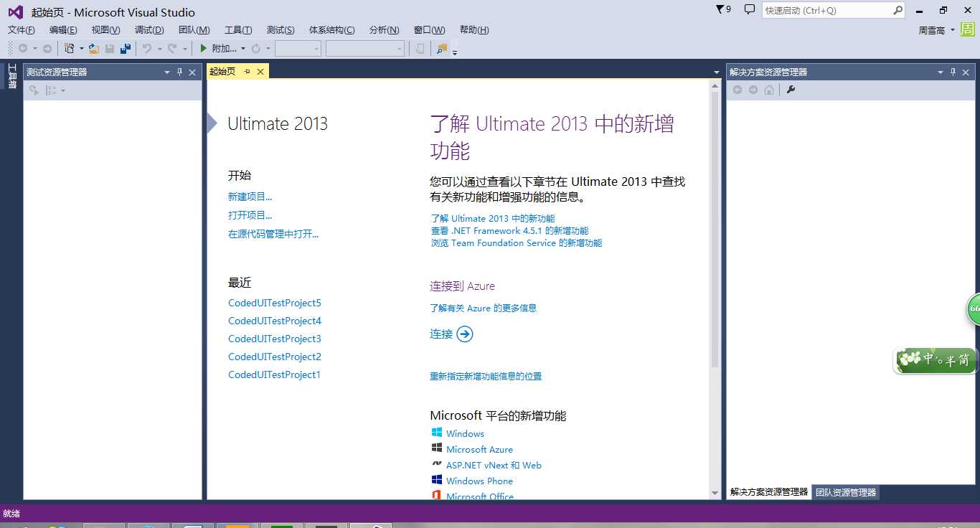
Task: Click the 重新指定新增功能信息的位置 link
Action: click(x=486, y=376)
